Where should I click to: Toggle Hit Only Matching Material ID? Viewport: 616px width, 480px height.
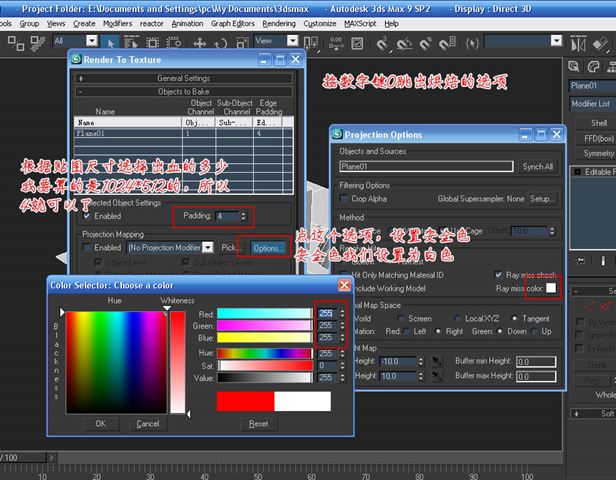click(x=344, y=274)
